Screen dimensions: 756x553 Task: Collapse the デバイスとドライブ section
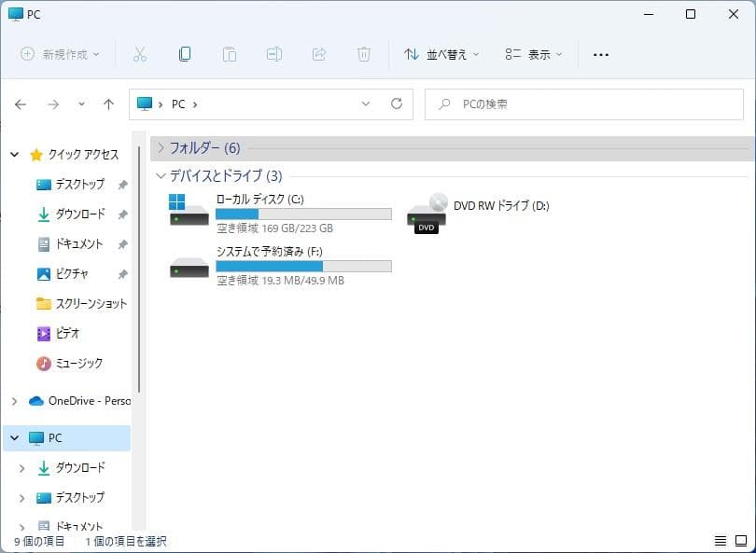pos(161,176)
